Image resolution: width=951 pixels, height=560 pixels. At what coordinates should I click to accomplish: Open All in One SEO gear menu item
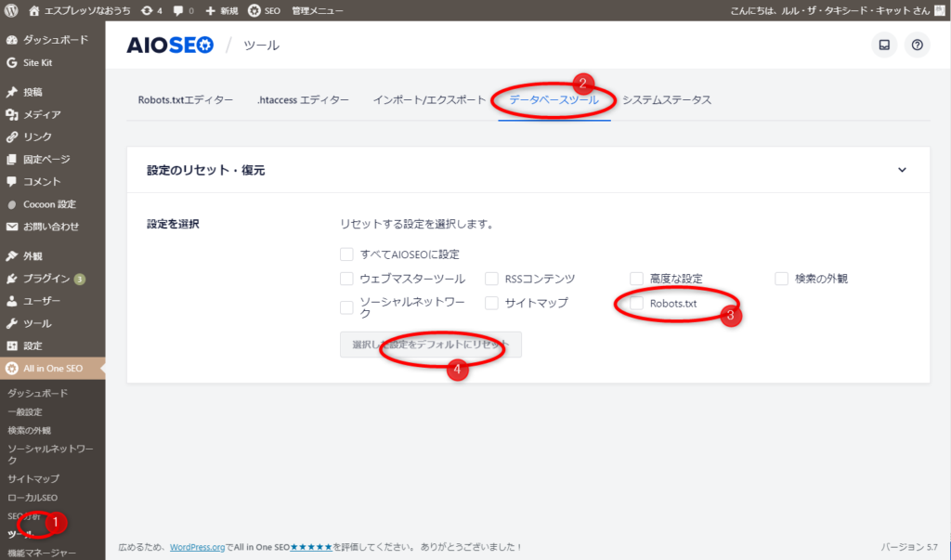click(52, 369)
